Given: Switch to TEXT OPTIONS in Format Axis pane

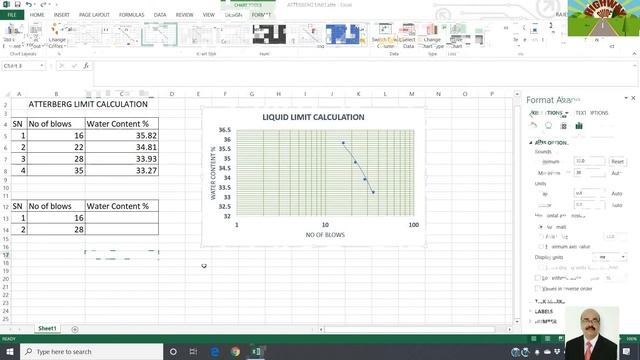Looking at the screenshot, I should (x=592, y=113).
